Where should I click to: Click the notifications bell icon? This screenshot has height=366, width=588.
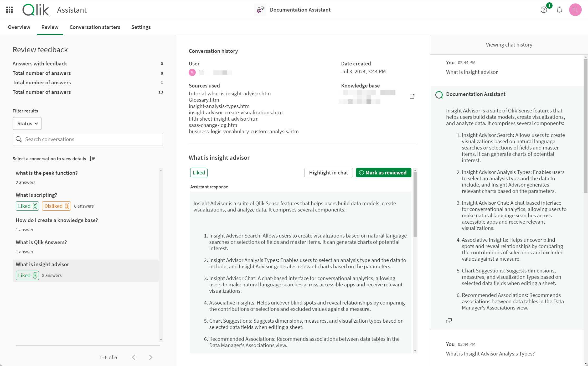click(559, 10)
